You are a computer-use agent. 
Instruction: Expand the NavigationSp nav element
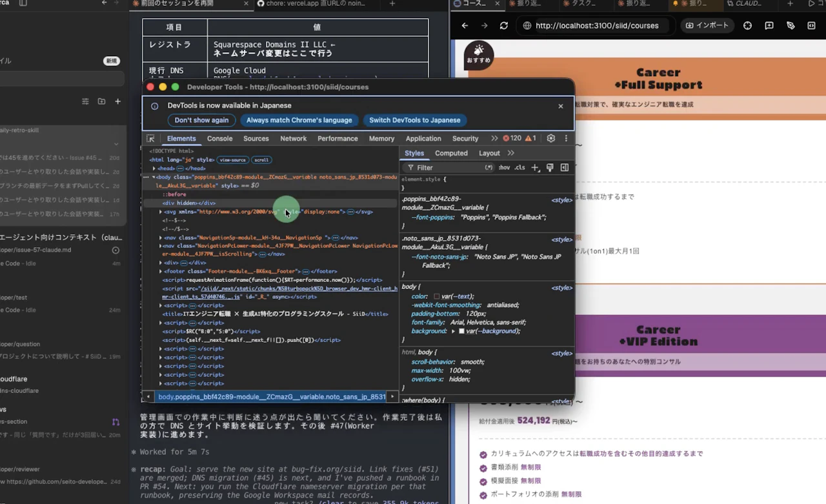(x=161, y=237)
